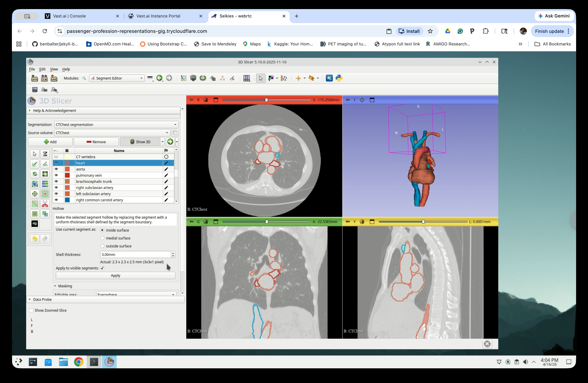This screenshot has height=383, width=588.
Task: Open the Edit menu
Action: click(x=42, y=69)
